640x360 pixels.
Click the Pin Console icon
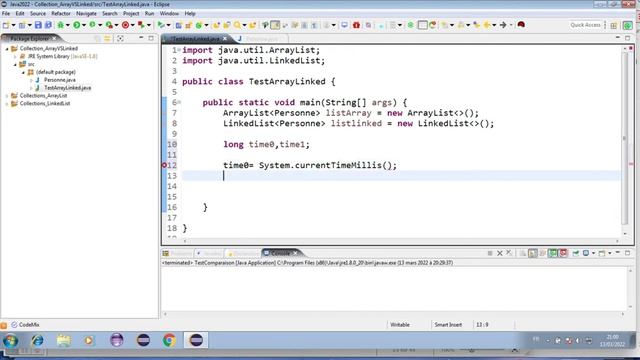tap(576, 253)
